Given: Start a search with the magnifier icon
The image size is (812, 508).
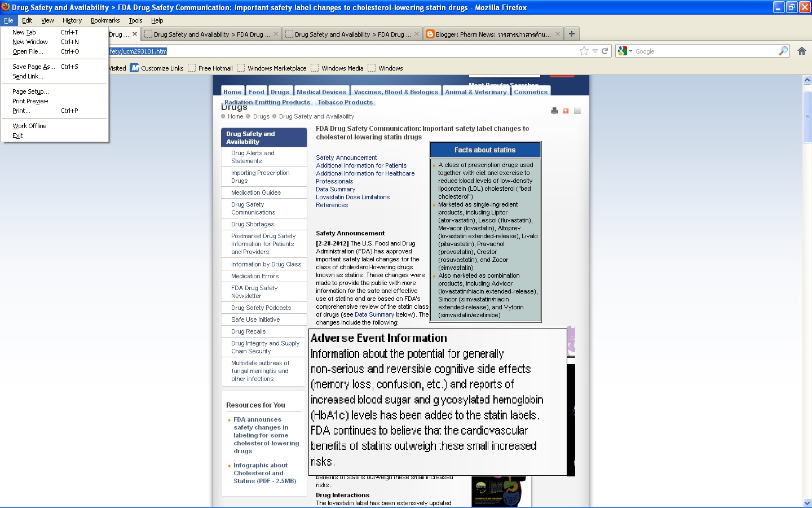Looking at the screenshot, I should click(x=783, y=50).
